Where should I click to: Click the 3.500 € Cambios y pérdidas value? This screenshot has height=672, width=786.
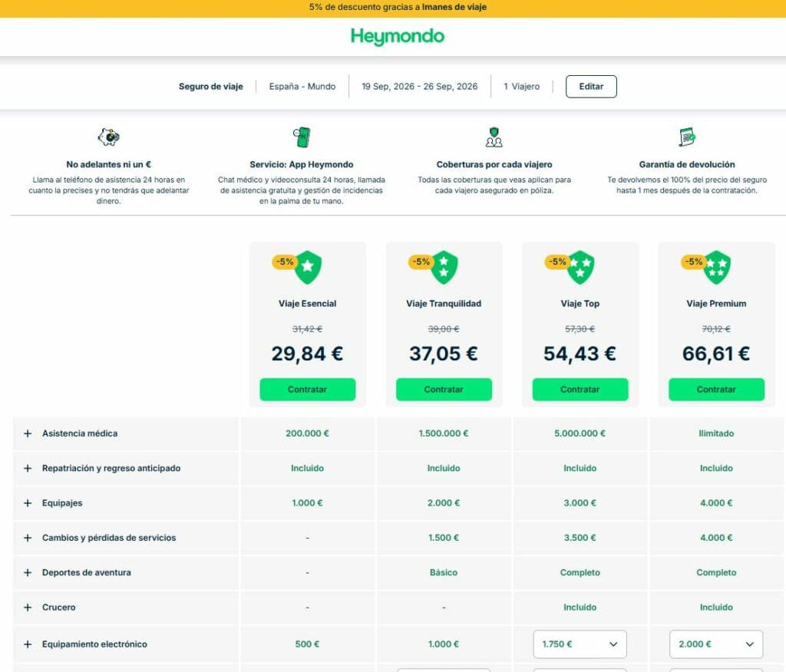coord(580,538)
